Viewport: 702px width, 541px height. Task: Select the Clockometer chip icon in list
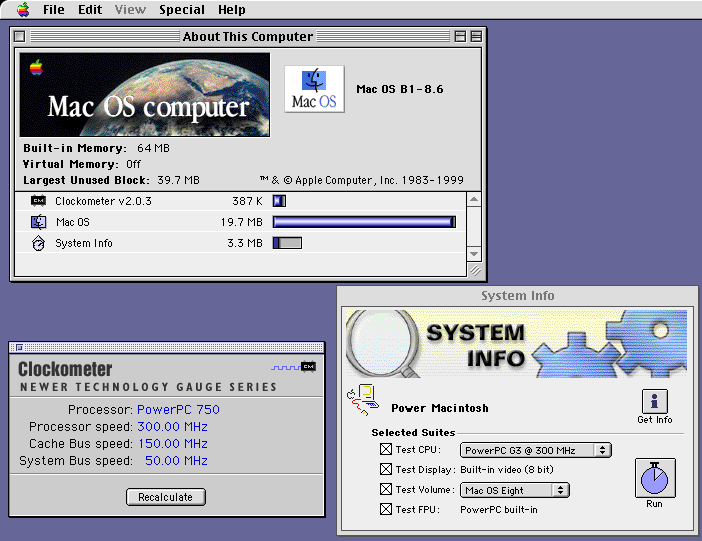[39, 201]
